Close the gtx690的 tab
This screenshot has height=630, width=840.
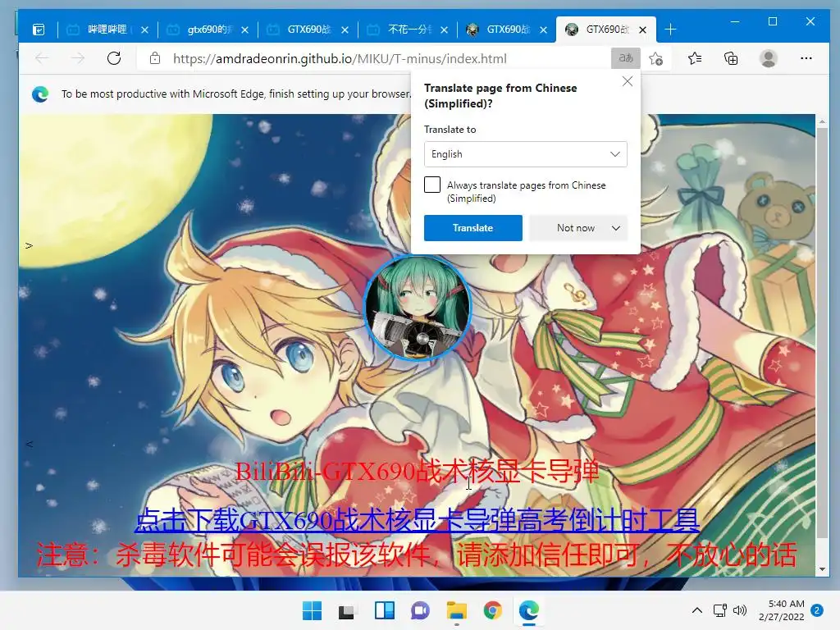pos(244,30)
